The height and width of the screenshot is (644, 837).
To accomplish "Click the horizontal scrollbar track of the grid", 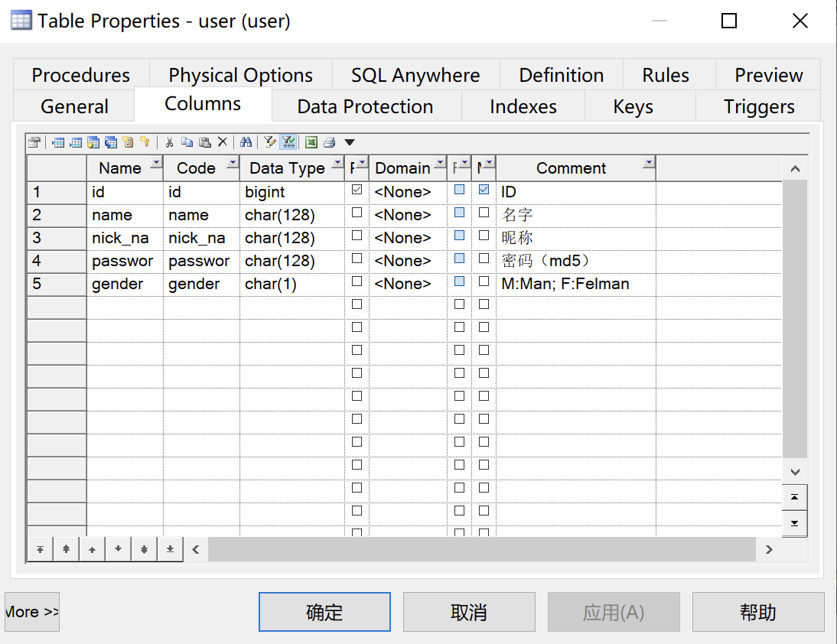I will [x=482, y=549].
